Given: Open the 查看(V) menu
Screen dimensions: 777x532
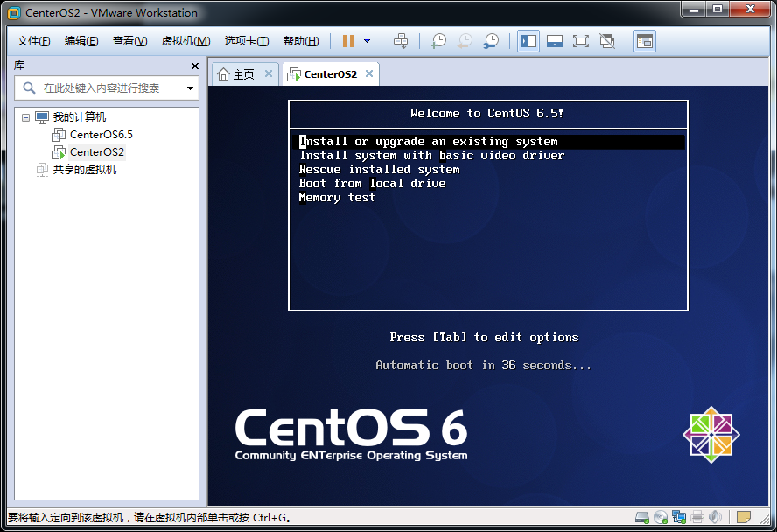Looking at the screenshot, I should click(129, 41).
